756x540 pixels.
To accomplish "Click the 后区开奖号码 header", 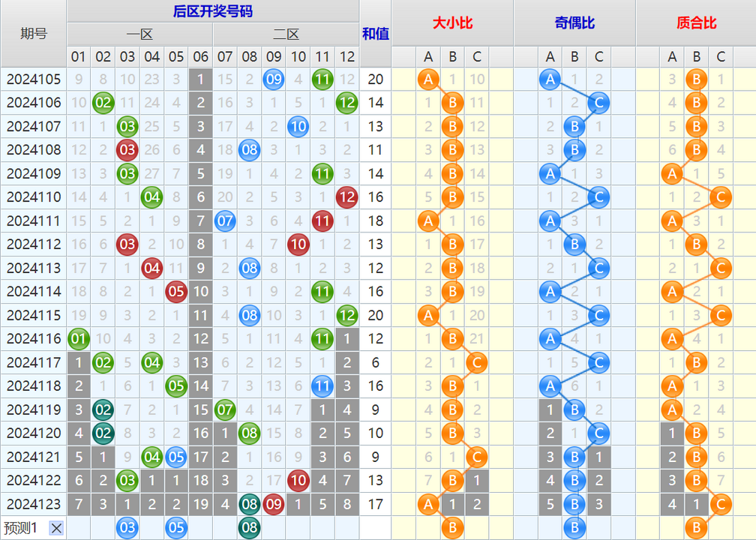I will tap(213, 11).
